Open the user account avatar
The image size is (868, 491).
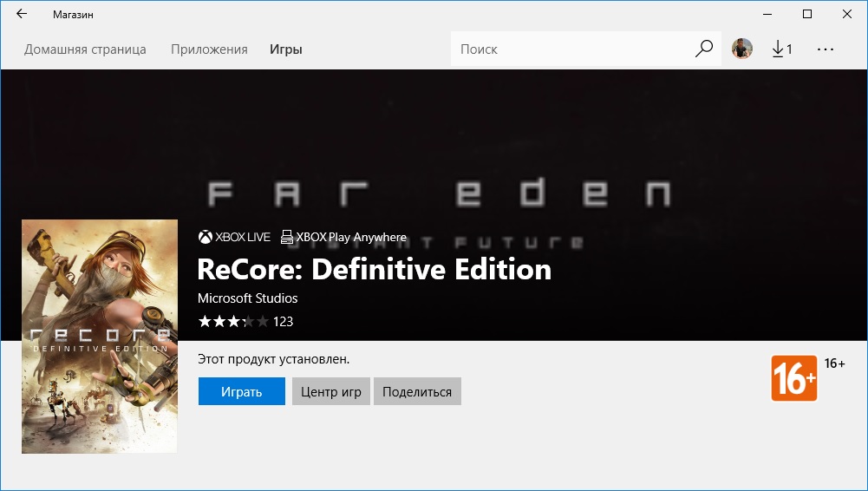(741, 49)
